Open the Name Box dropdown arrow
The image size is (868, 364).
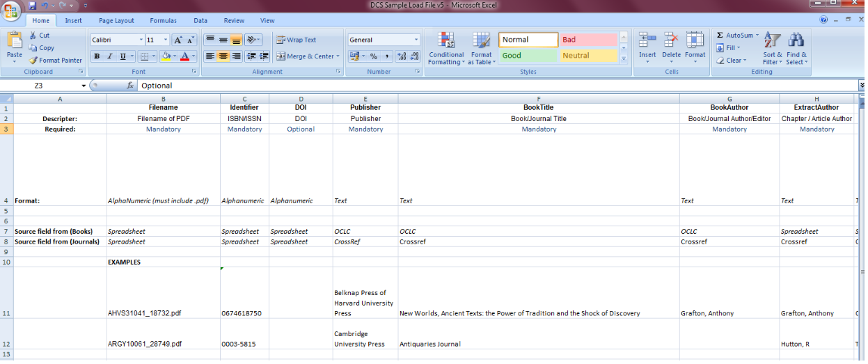[x=84, y=86]
